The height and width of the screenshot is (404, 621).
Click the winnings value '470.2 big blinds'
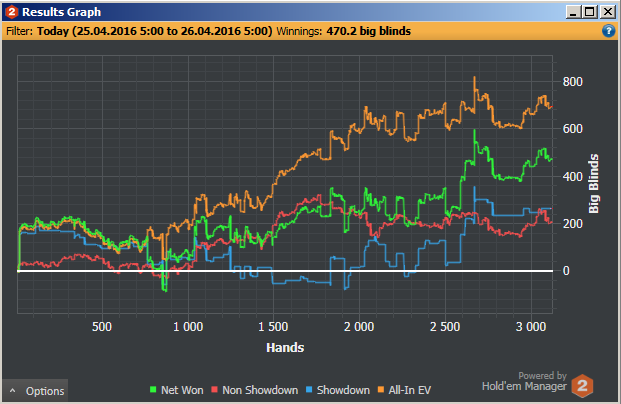click(368, 31)
